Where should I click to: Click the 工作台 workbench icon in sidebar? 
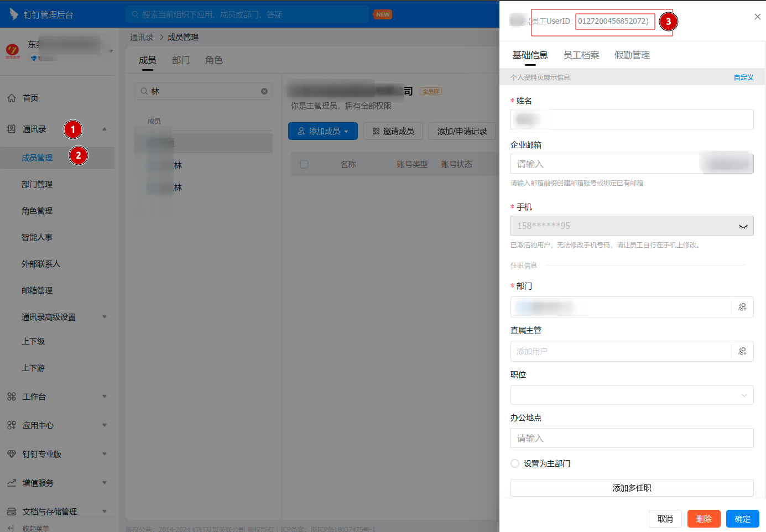[12, 397]
